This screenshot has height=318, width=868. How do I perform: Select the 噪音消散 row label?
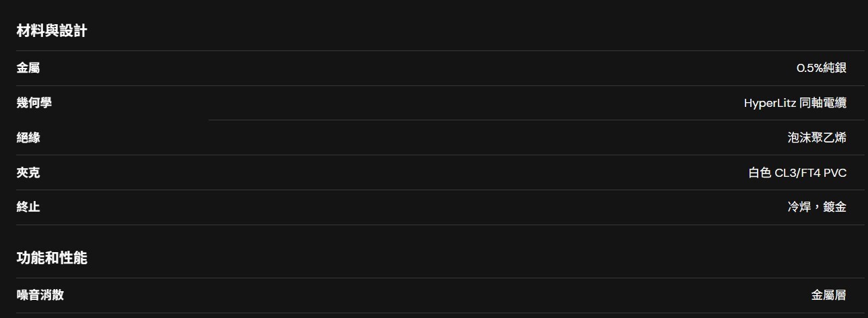point(40,294)
